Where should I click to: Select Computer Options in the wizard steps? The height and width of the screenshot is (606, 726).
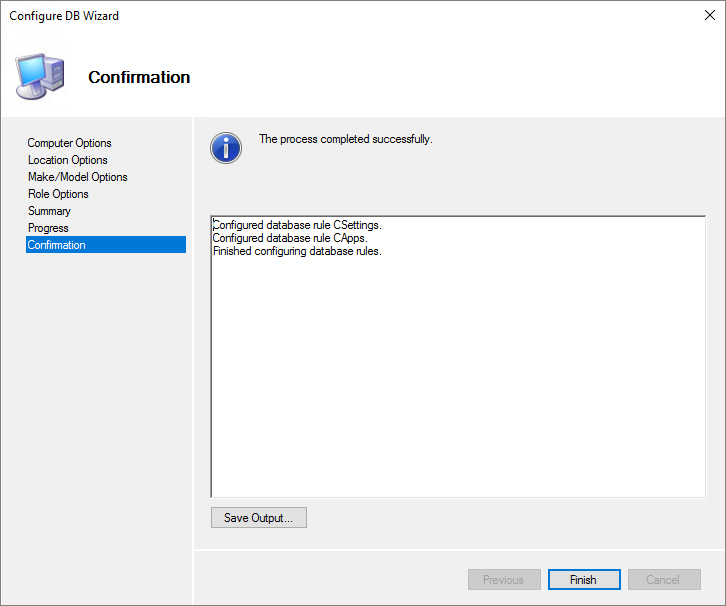pos(69,143)
